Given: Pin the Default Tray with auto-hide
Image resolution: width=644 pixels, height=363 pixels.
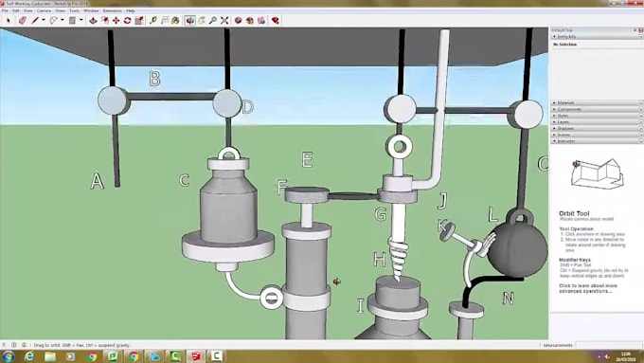Looking at the screenshot, I should tap(635, 30).
